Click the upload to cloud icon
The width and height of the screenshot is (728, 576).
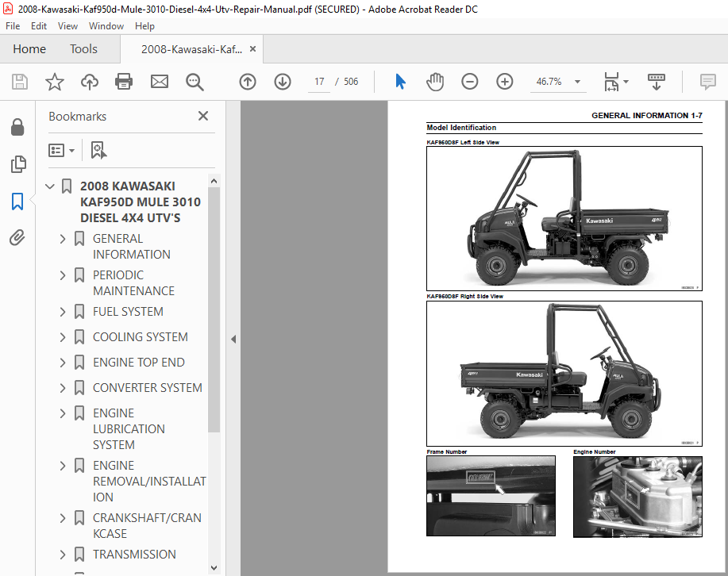90,83
